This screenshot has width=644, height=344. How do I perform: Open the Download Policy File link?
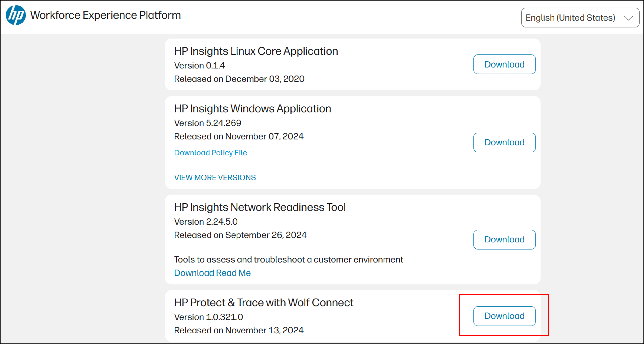pos(210,153)
